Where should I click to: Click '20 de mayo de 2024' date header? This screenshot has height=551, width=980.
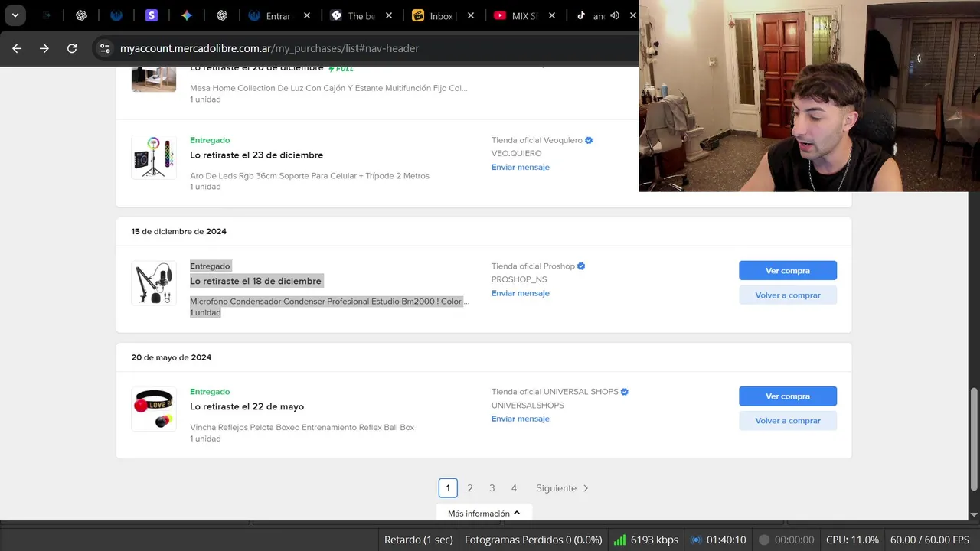(x=171, y=357)
